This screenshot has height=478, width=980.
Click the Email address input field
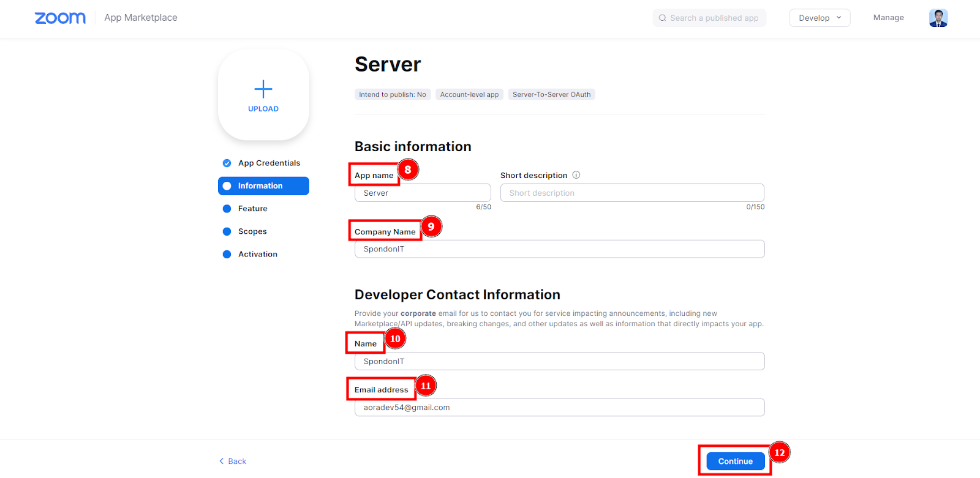point(559,408)
